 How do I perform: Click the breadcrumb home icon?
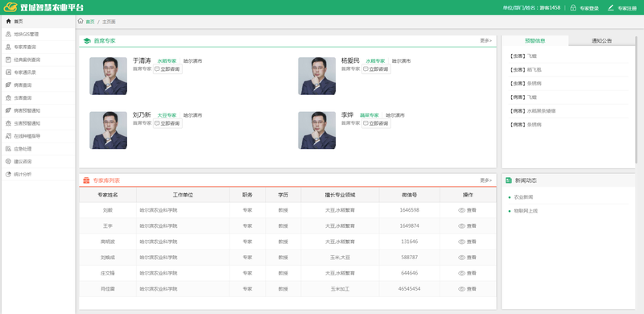80,22
